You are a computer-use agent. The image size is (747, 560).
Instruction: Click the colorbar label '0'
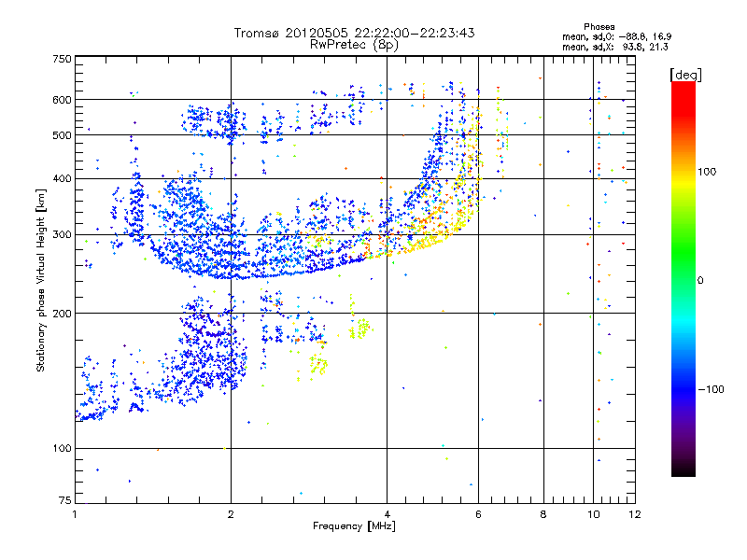699,280
